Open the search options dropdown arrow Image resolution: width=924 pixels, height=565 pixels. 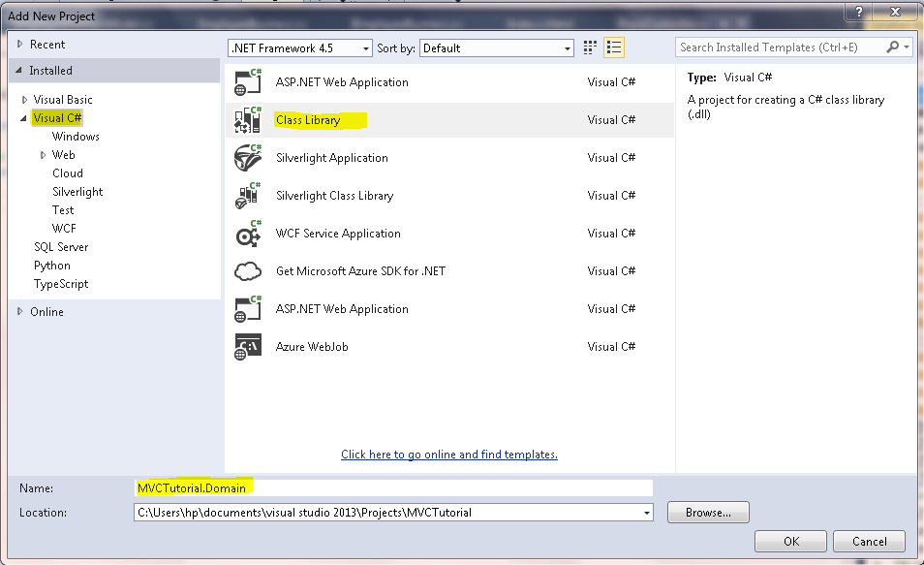click(907, 47)
